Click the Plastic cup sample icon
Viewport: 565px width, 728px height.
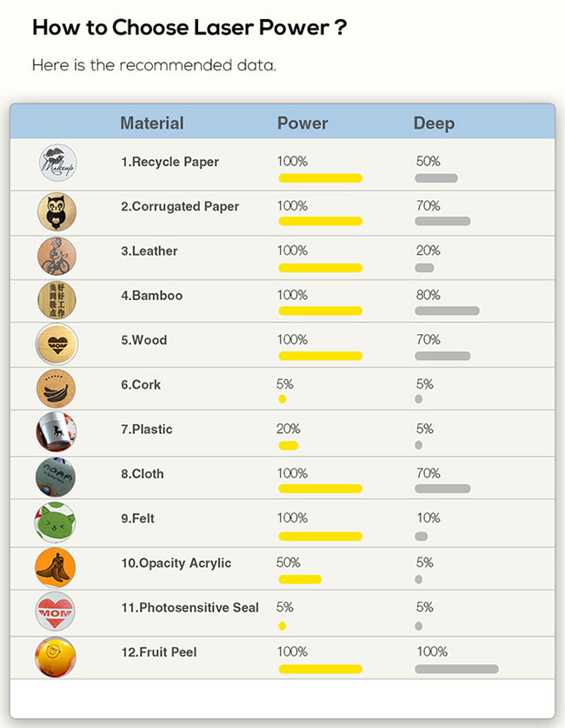point(56,431)
